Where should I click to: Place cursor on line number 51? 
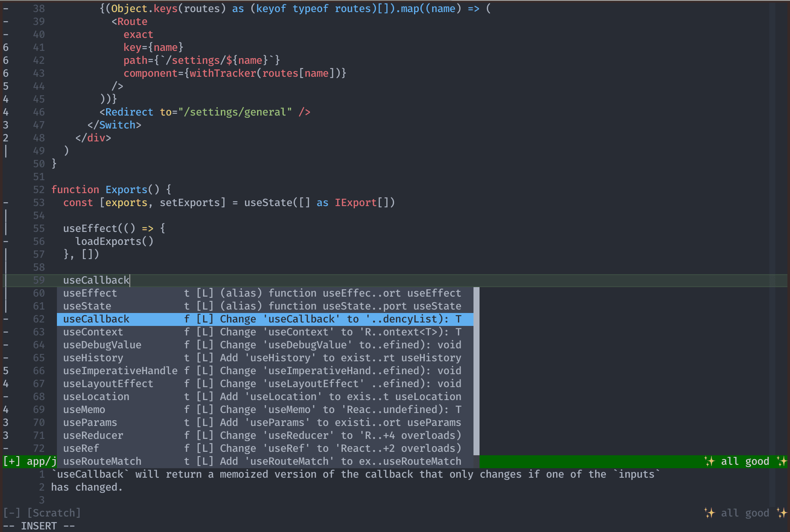(x=39, y=177)
